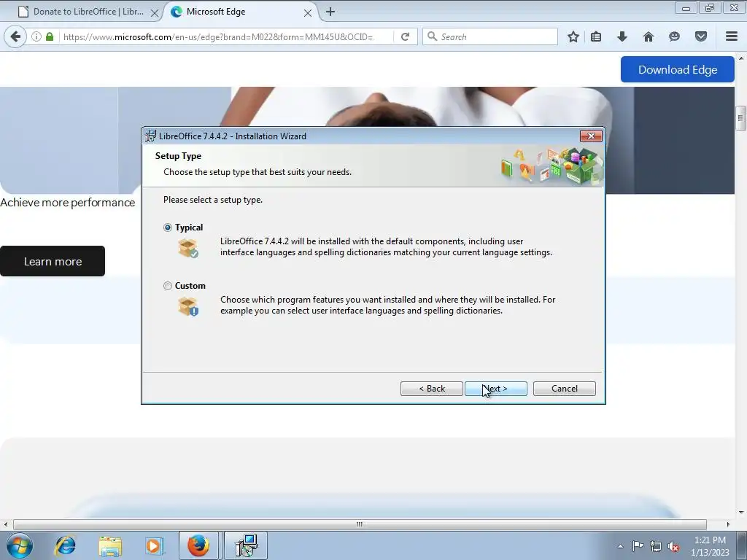Click the Learn more button
This screenshot has width=747, height=560.
[x=53, y=261]
